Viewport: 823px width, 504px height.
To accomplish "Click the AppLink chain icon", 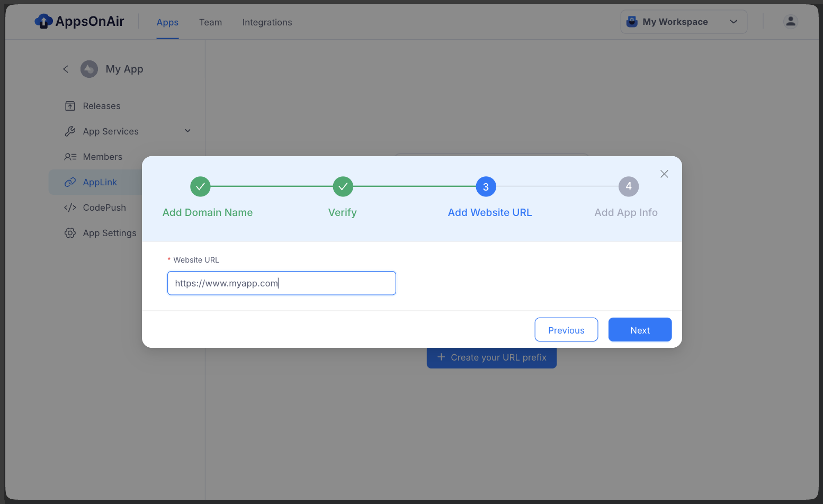I will tap(70, 182).
